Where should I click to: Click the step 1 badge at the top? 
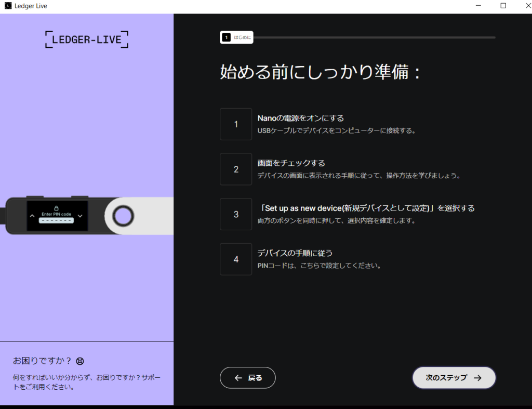coord(226,37)
